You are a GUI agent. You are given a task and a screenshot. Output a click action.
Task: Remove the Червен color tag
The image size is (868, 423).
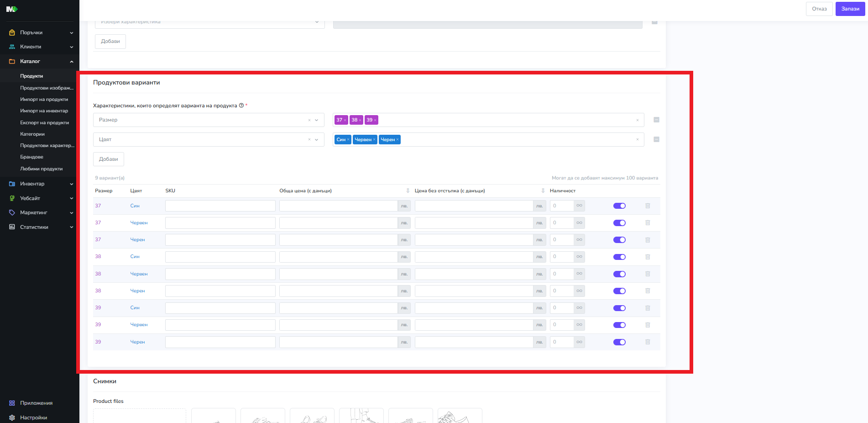[374, 140]
